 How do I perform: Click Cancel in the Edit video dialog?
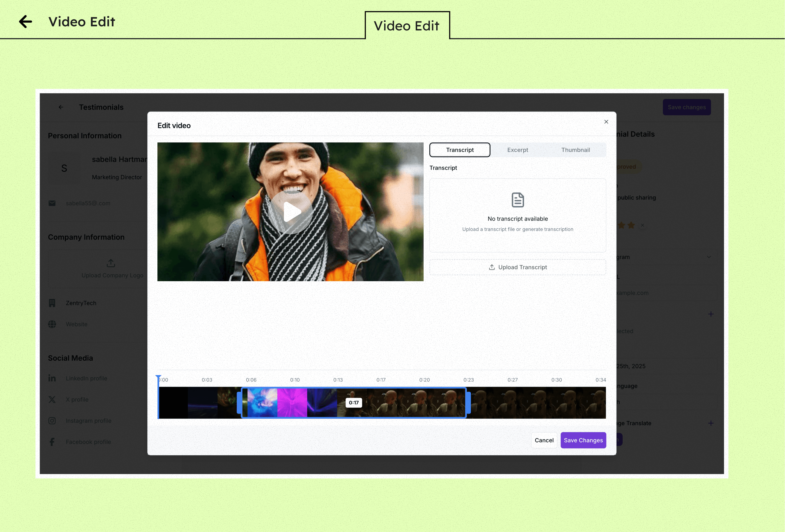click(x=544, y=440)
